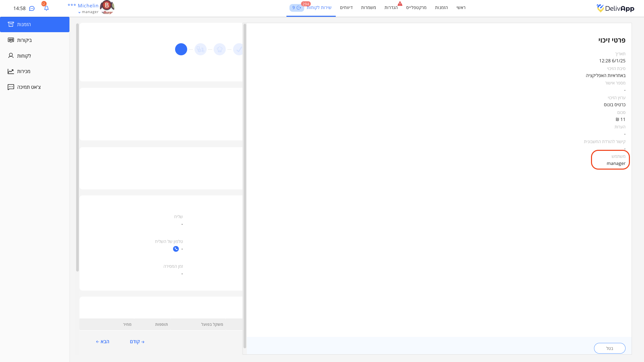Click the notifications bell icon
This screenshot has height=362, width=644.
46,8
